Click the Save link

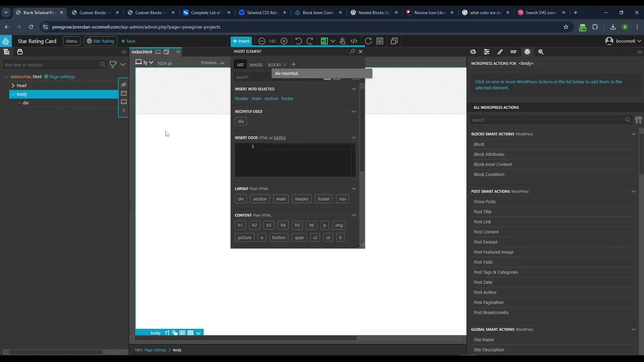(x=128, y=41)
